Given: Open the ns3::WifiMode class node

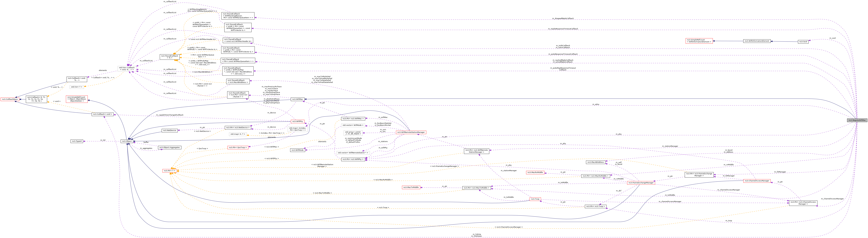Looking at the screenshot, I should pyautogui.click(x=297, y=150).
